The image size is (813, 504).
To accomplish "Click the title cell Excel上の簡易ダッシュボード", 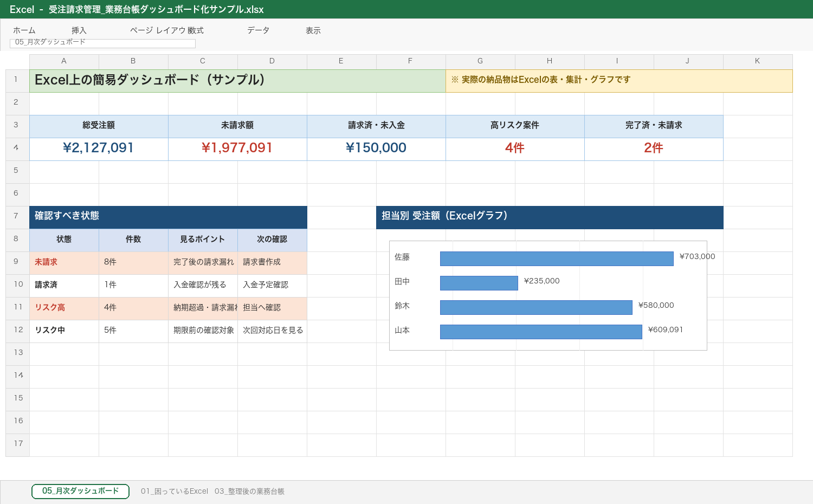I will point(237,81).
